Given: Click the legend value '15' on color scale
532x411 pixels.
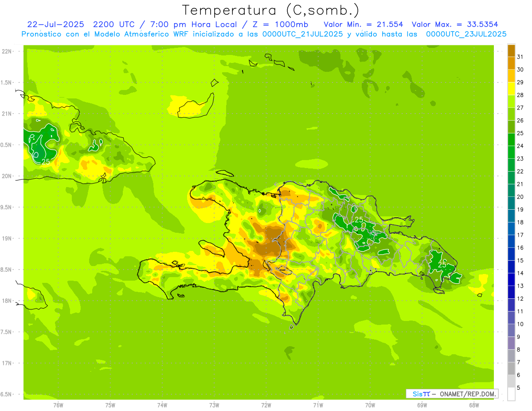Looking at the screenshot, I should pos(520,260).
